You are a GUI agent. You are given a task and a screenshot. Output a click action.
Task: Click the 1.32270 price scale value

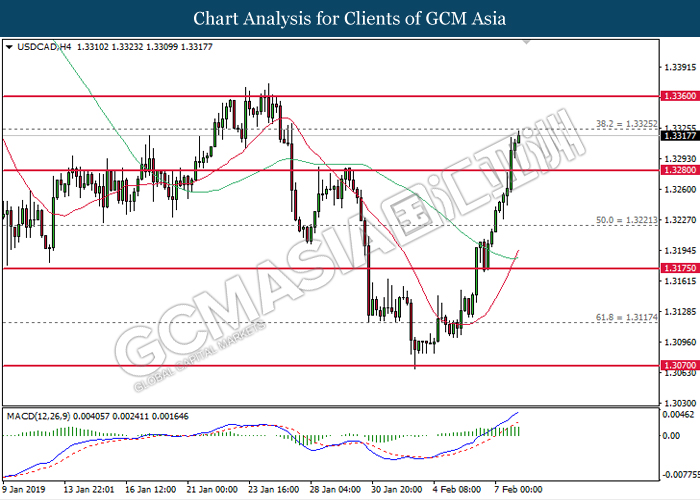click(x=680, y=220)
